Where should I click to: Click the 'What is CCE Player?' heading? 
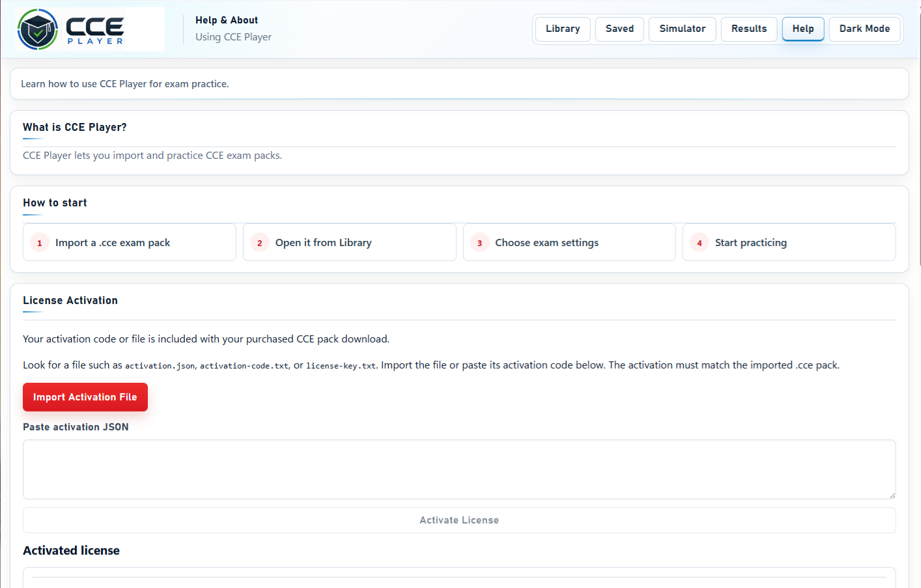75,127
